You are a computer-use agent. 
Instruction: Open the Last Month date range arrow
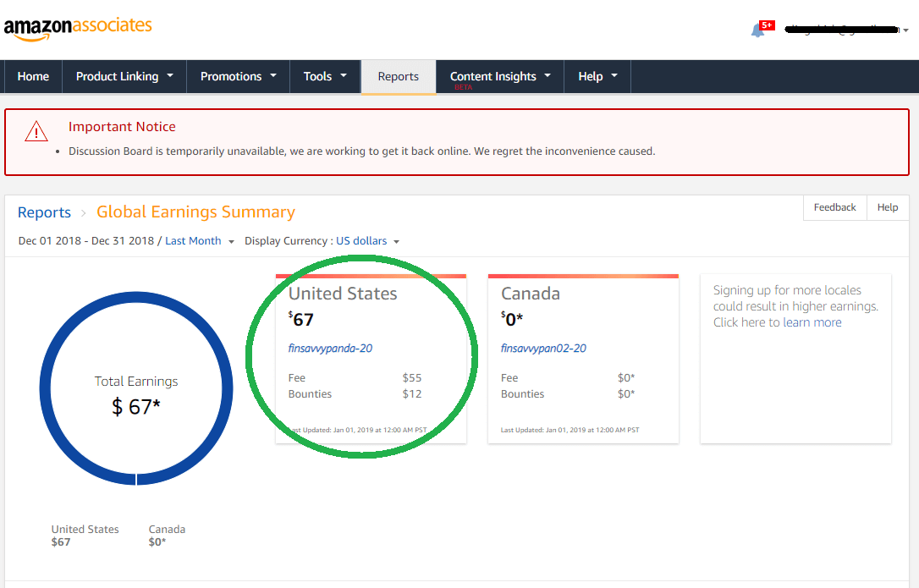(x=231, y=241)
